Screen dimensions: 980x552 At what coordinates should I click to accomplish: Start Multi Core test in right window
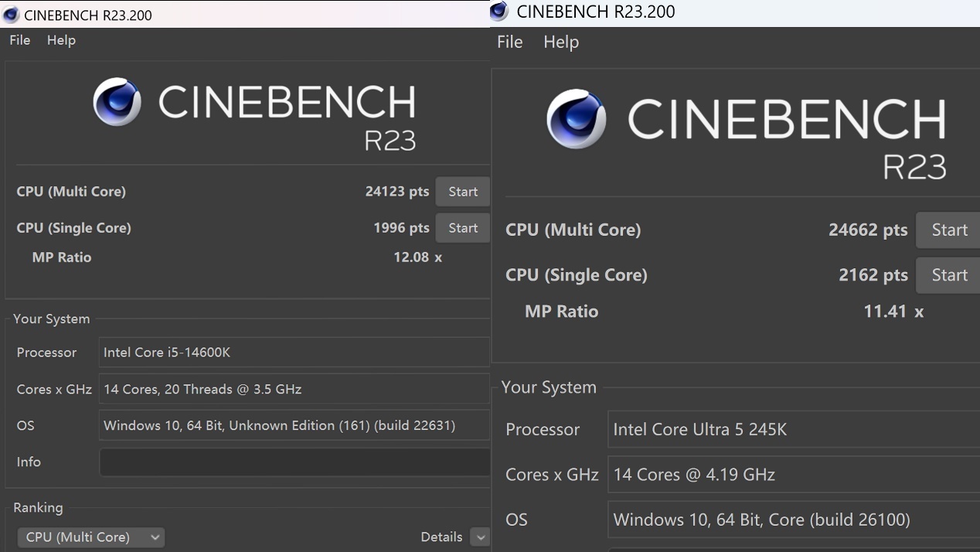(948, 230)
